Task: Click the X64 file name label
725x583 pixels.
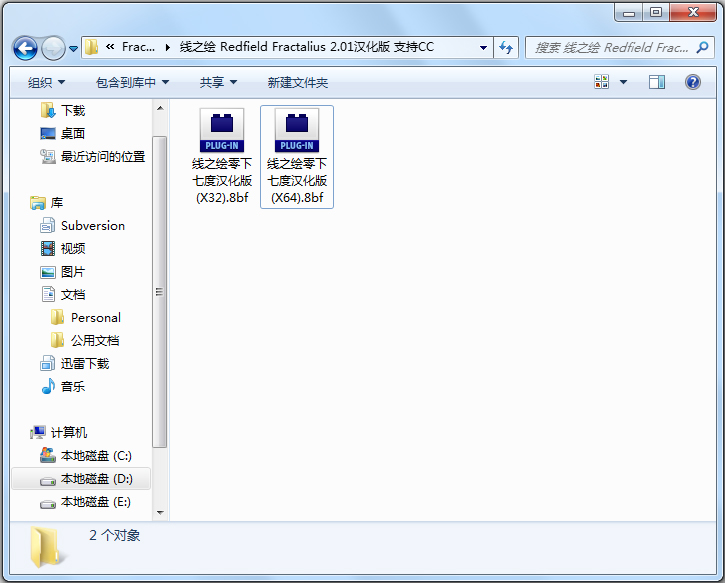Action: coord(297,181)
